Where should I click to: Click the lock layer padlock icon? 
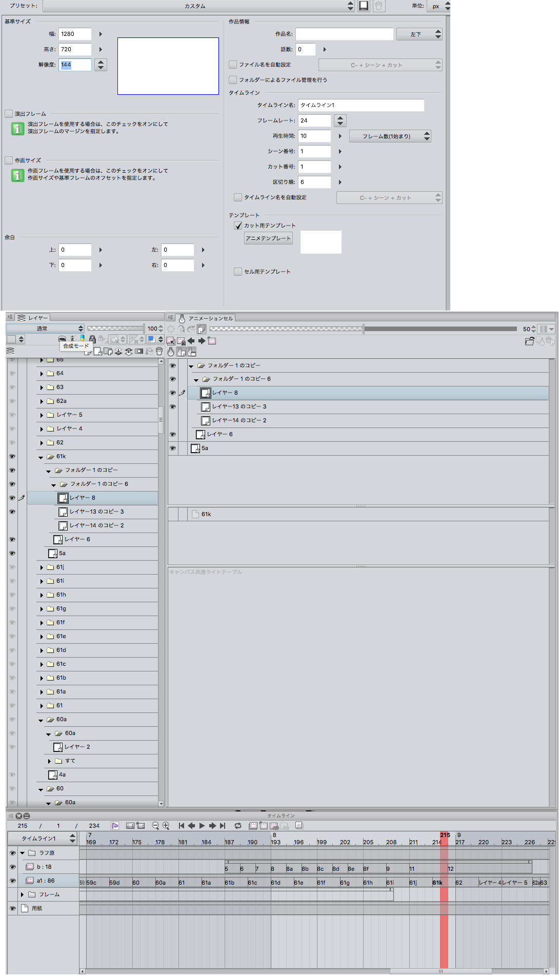[92, 339]
